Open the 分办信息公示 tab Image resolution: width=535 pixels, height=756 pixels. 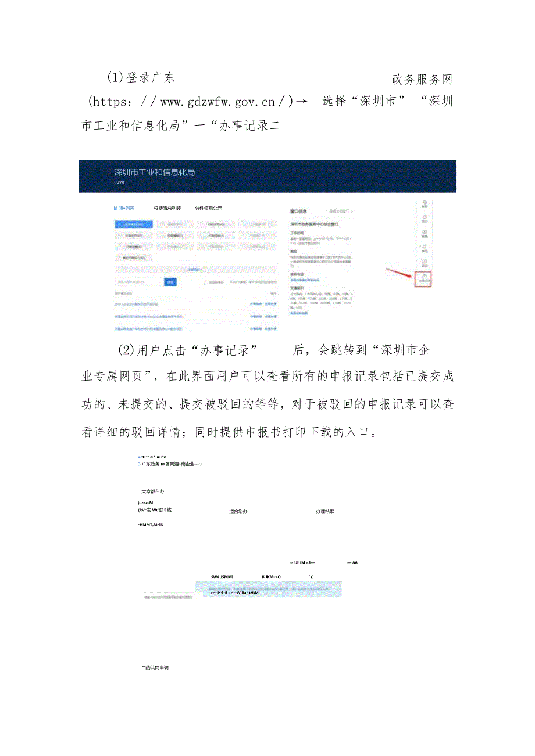click(209, 208)
